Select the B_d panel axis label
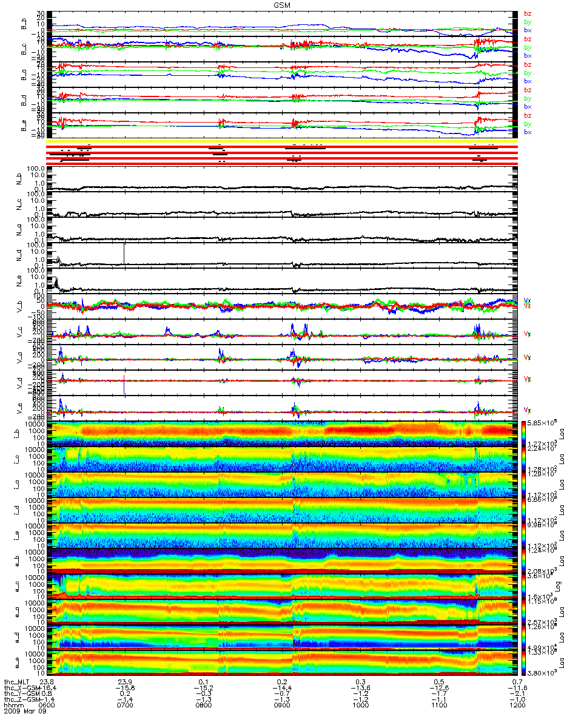 [23, 99]
